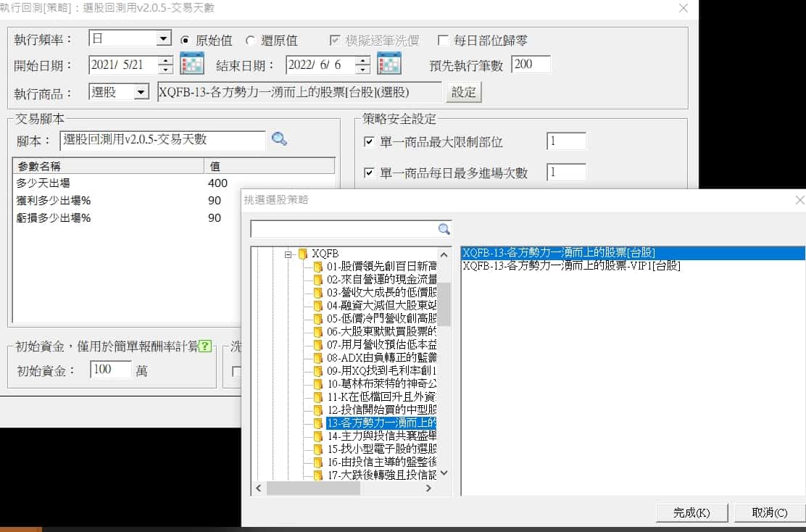Click the 初始資金 input field
Viewport: 806px width, 532px height.
110,370
